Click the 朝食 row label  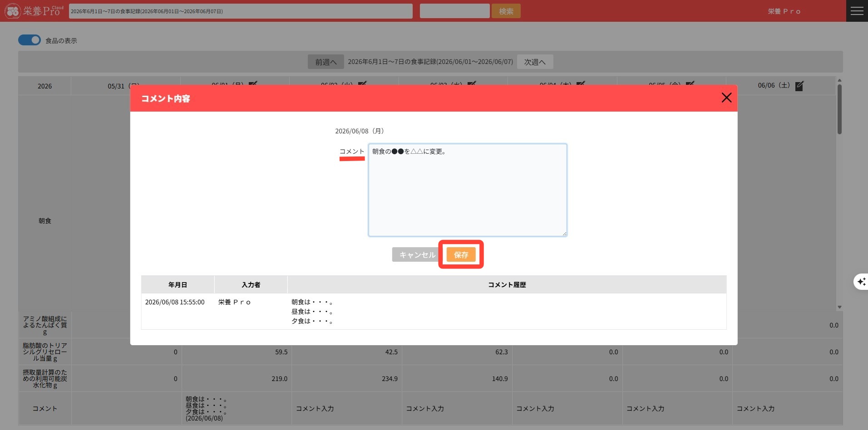coord(44,220)
